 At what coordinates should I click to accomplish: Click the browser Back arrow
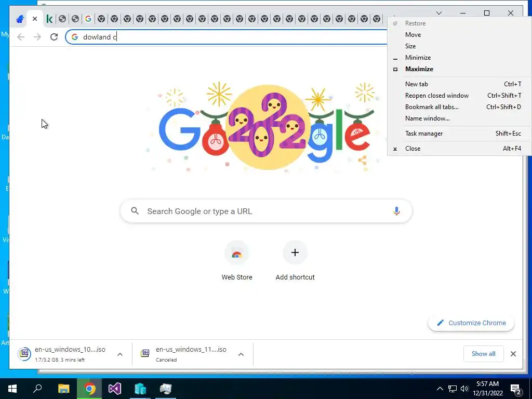(x=21, y=37)
